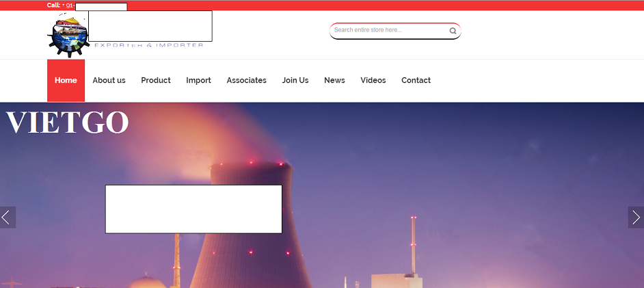
Task: Go to Join Us page
Action: click(295, 81)
